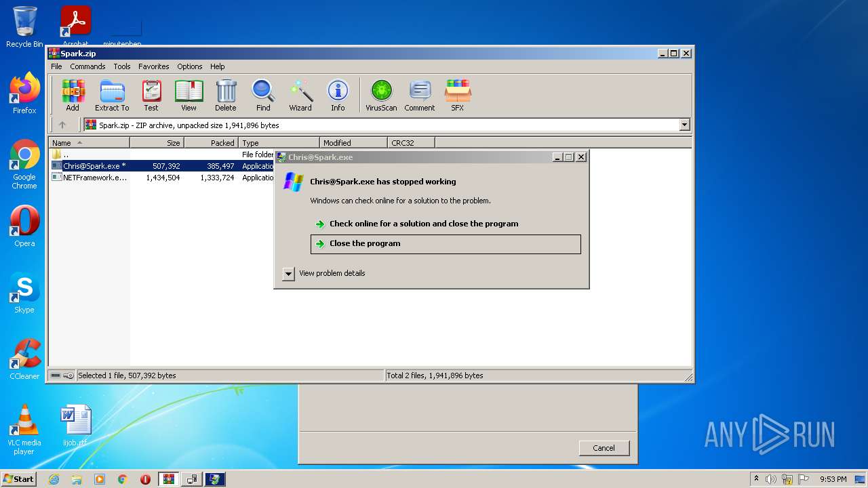
Task: Open the archive path dropdown arrow
Action: click(684, 125)
